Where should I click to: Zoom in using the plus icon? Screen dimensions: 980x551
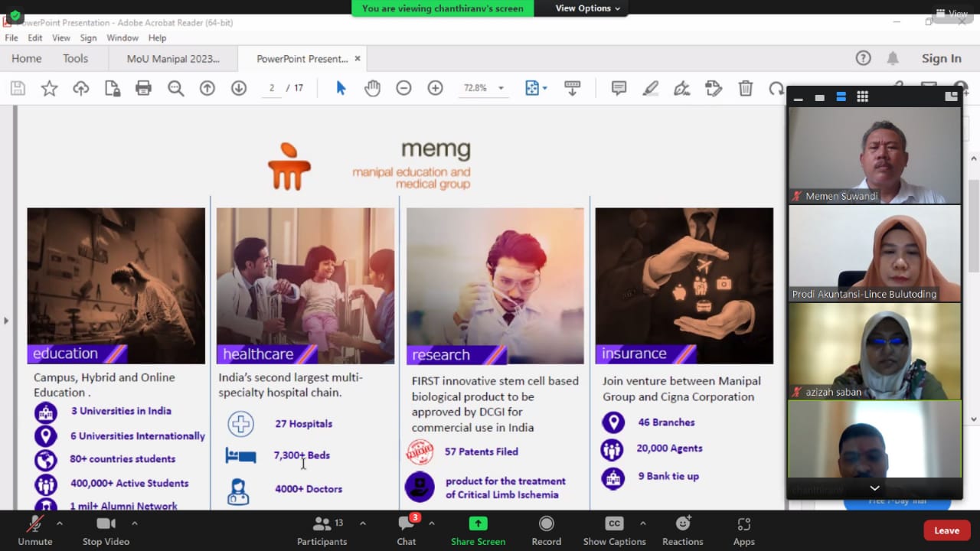(x=435, y=88)
